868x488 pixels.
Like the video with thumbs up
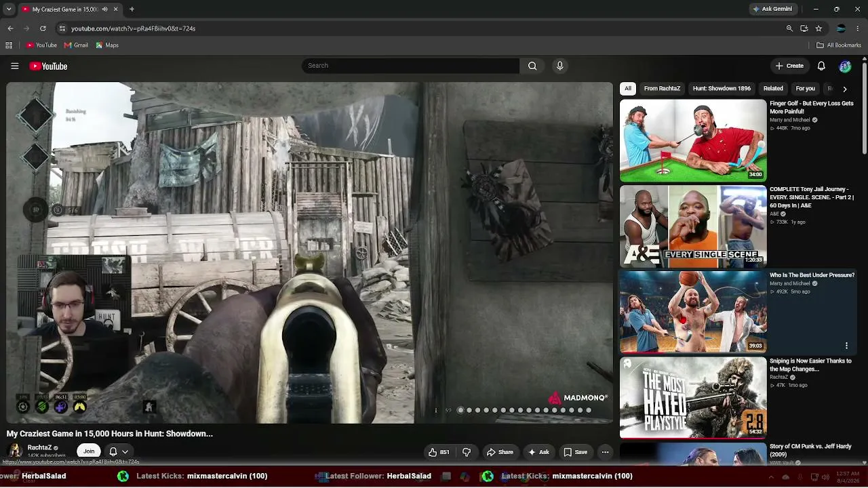(x=439, y=452)
